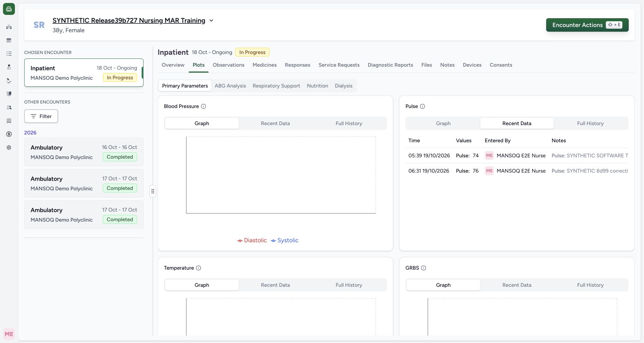Click the SYNTHETIC Release39b727 patient name link

tap(129, 20)
